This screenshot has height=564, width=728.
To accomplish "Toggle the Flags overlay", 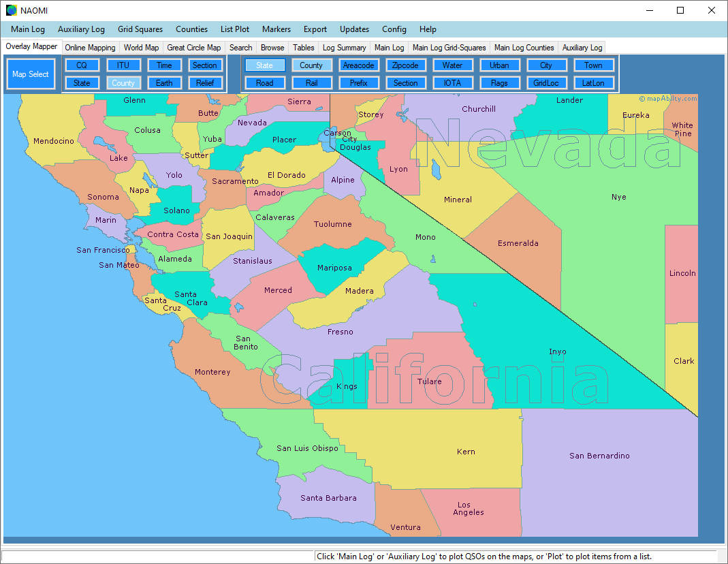I will (499, 83).
